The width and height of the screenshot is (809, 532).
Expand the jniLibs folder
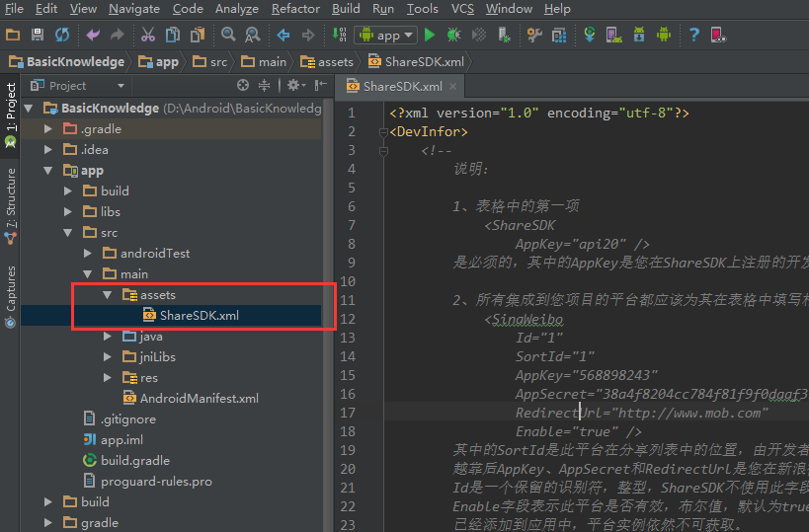pyautogui.click(x=108, y=356)
